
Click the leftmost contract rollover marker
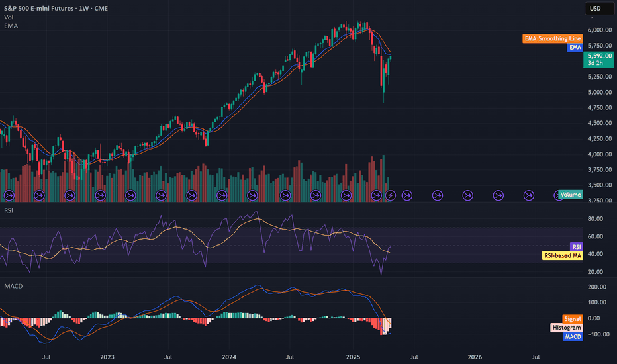[x=9, y=195]
